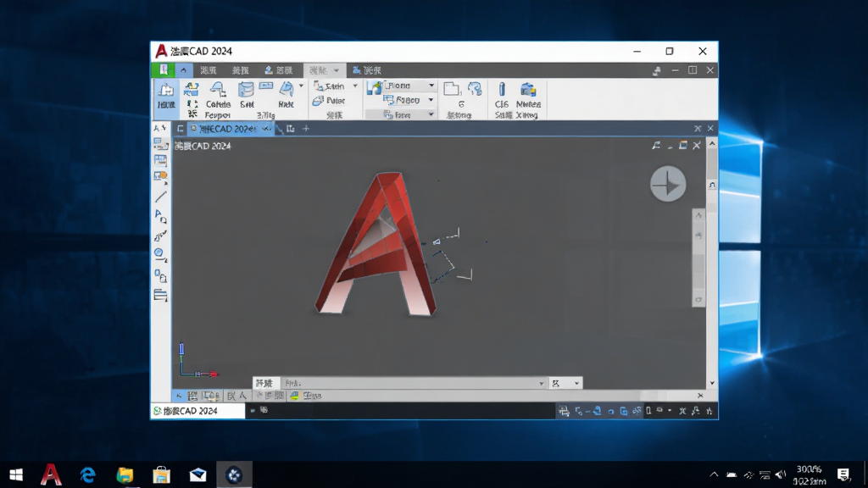Select the magnifier circle tool in side toolbar
Viewport: 868px width, 488px height.
[x=160, y=254]
